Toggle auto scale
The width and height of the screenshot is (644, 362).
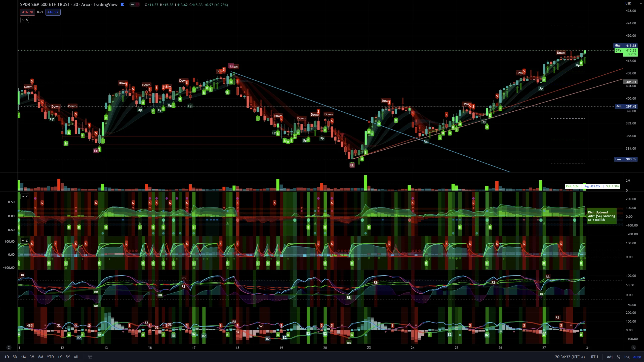[637, 357]
